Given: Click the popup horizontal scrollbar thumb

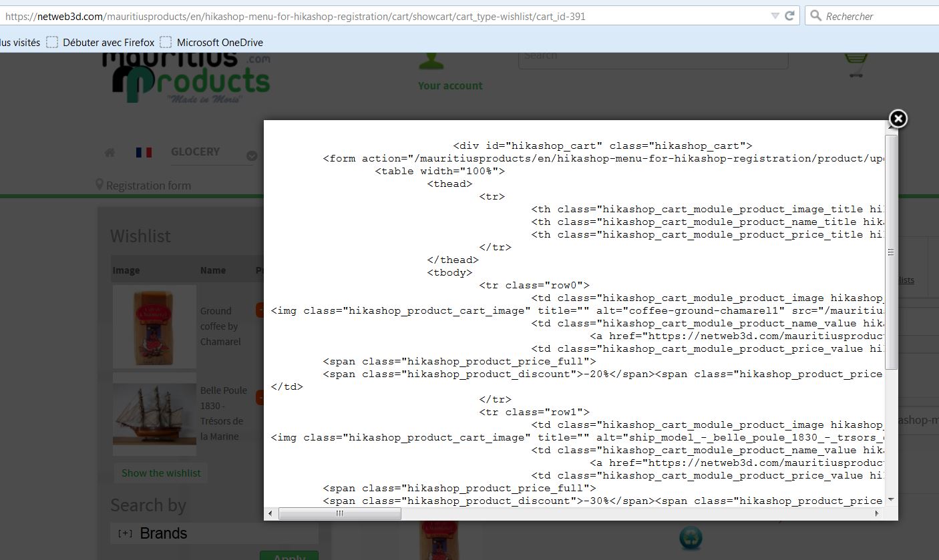Looking at the screenshot, I should pyautogui.click(x=340, y=513).
